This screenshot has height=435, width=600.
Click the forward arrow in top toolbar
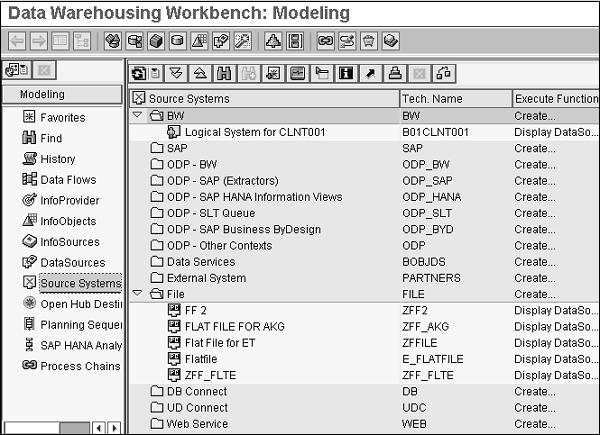38,41
